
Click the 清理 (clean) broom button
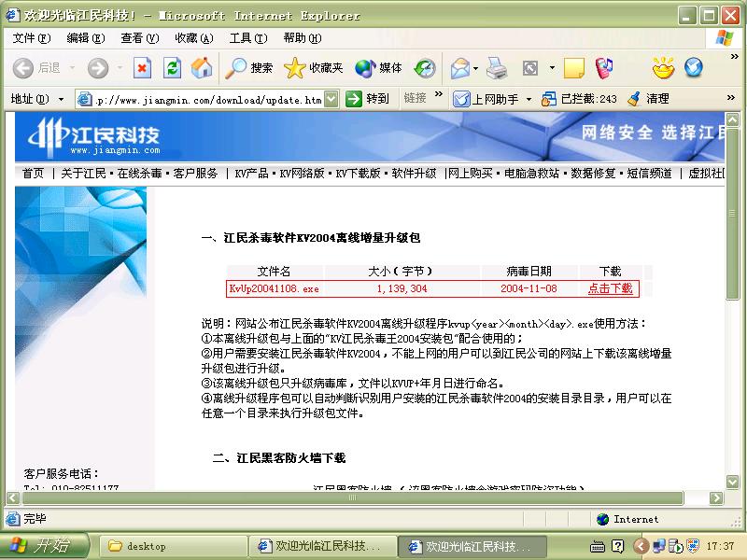click(648, 99)
